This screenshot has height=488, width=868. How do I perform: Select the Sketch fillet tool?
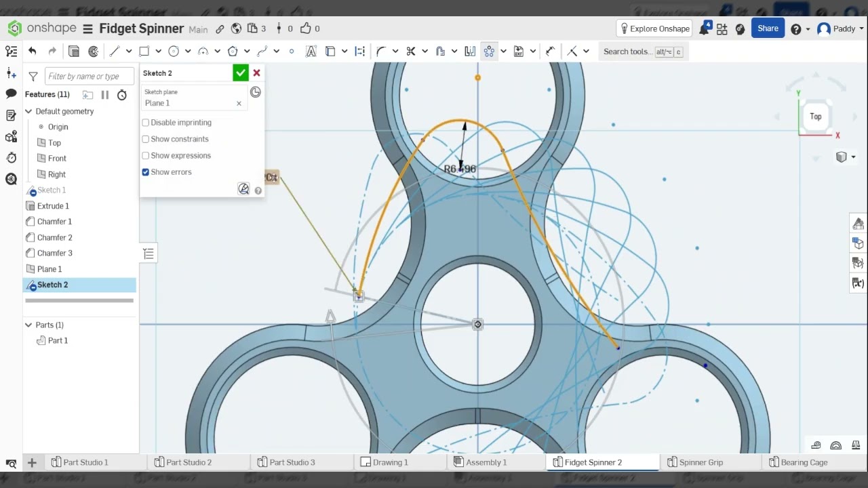[x=381, y=52]
